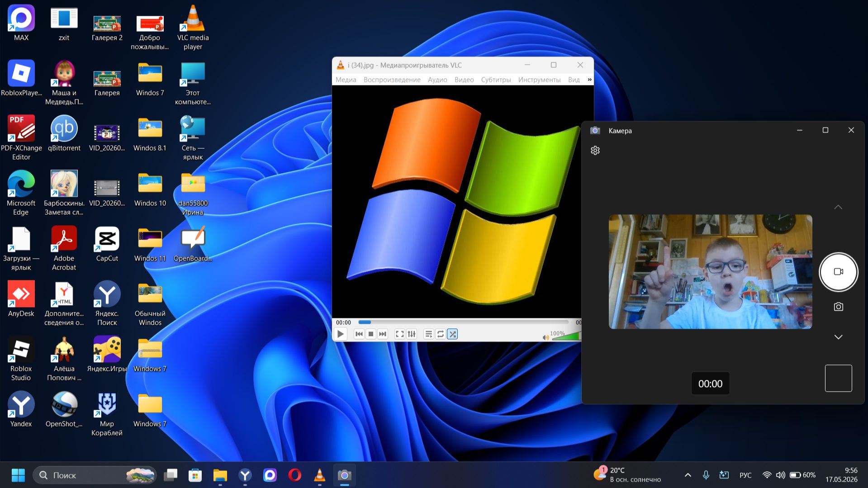Play the media in VLC
868x488 pixels.
coord(341,334)
